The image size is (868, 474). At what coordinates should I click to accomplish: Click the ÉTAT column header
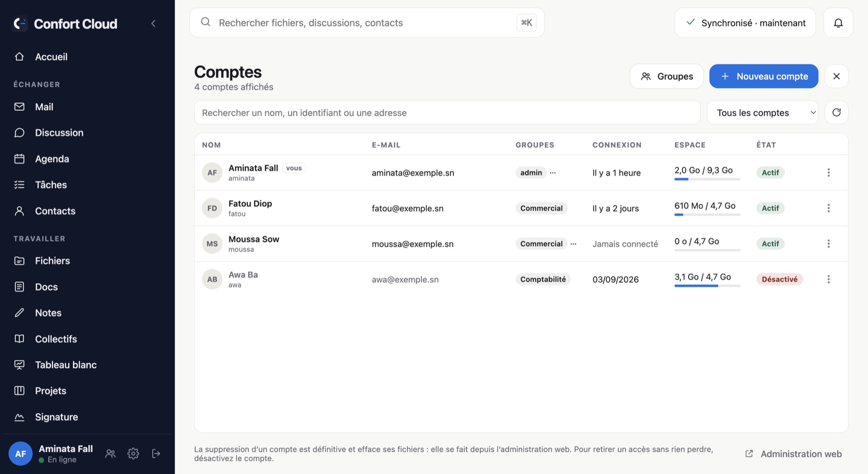766,145
